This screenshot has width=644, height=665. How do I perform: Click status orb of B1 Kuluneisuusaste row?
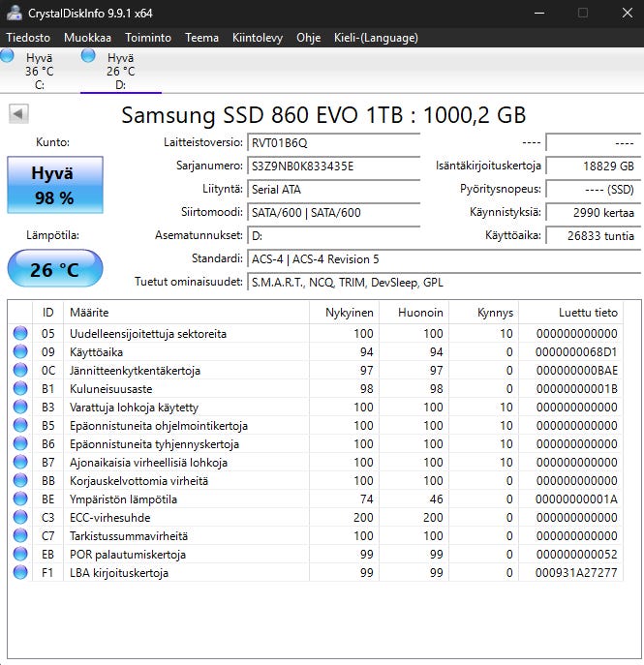[x=20, y=388]
